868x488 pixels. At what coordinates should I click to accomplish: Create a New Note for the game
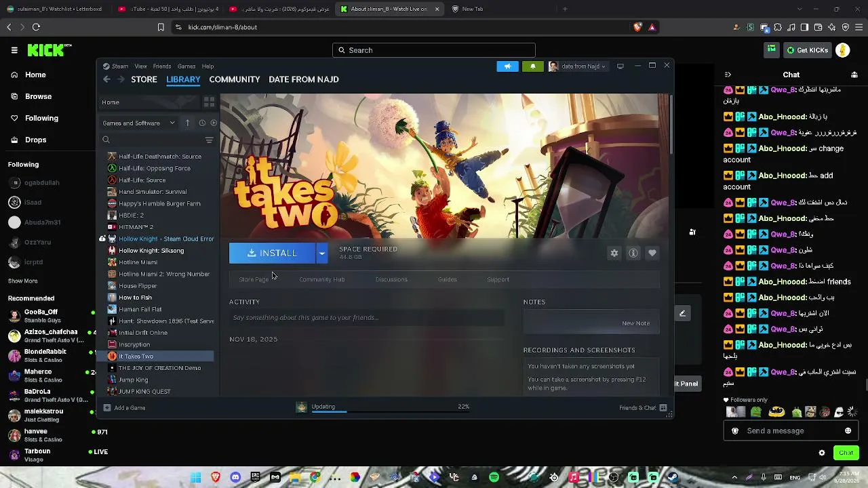635,323
